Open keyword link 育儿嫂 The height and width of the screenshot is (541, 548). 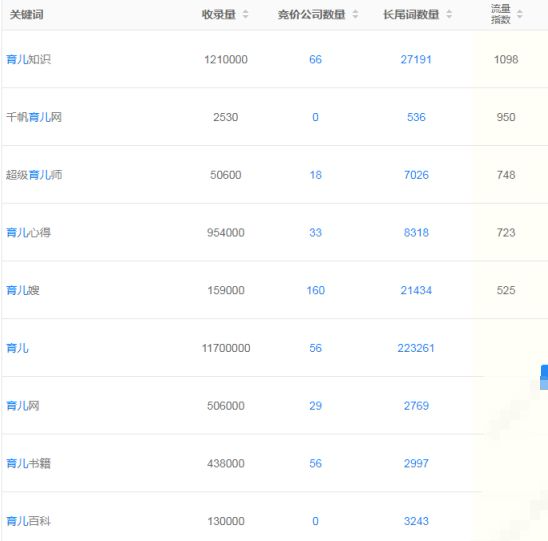point(23,290)
